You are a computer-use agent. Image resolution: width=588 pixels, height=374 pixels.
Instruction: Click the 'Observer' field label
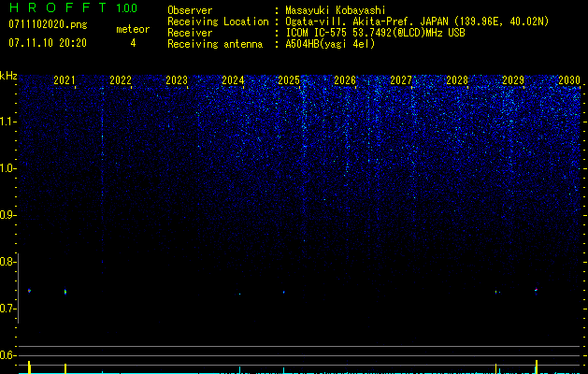(190, 10)
